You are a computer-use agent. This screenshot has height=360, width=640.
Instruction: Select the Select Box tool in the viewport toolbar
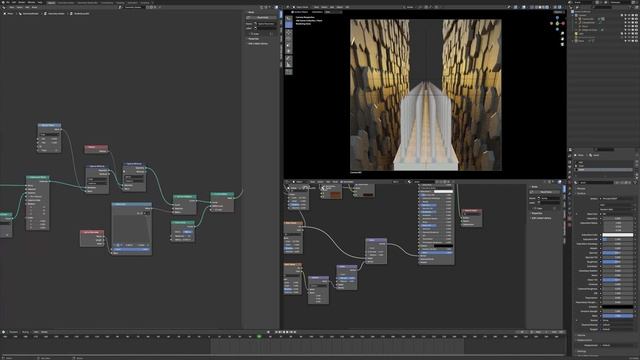pos(289,18)
